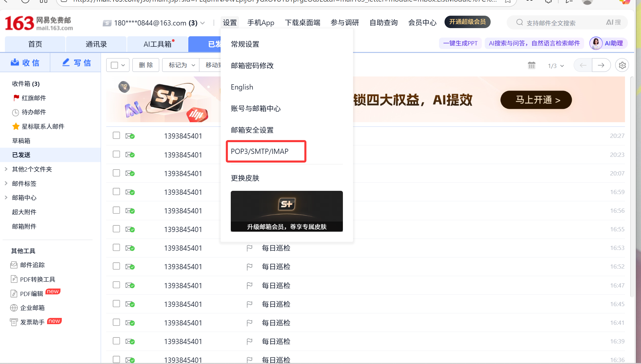The height and width of the screenshot is (364, 641).
Task: Select the 16:47 daily inspection email checkbox
Action: click(x=116, y=285)
